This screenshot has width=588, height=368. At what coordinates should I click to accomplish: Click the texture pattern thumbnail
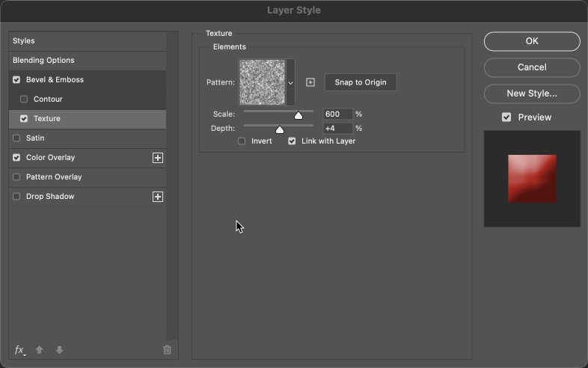[x=262, y=82]
